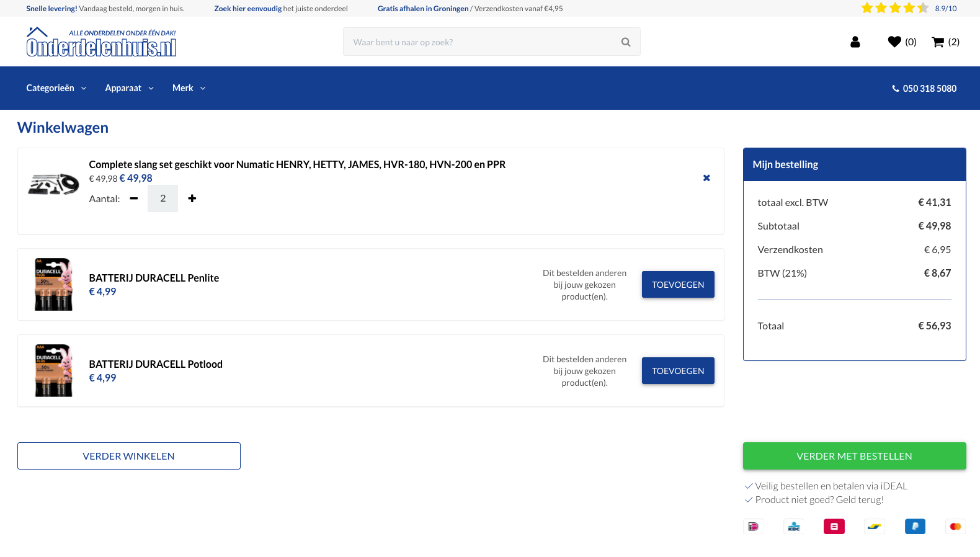
Task: Open the shopping cart icon
Action: pos(938,42)
